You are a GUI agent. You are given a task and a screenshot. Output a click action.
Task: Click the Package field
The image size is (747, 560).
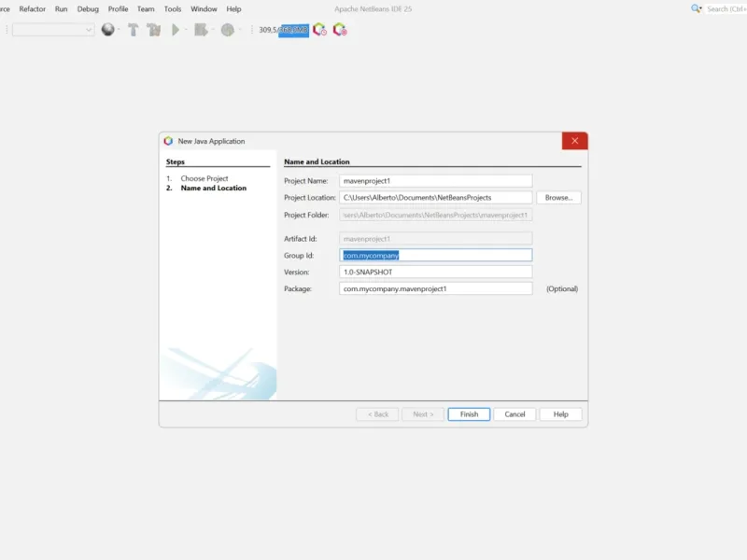[x=435, y=288]
